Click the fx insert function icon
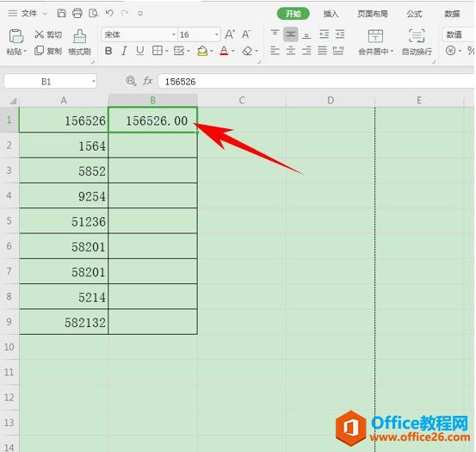This screenshot has width=476, height=452. coord(147,81)
